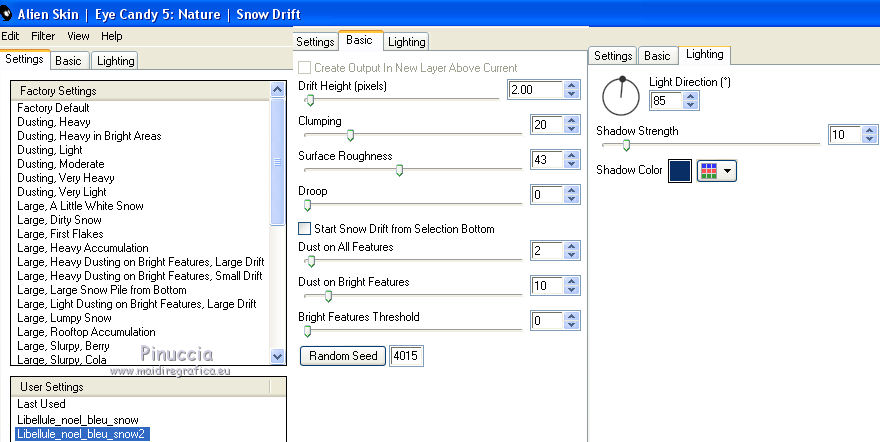
Task: Select the Large, Lumpy Snow preset
Action: (x=64, y=318)
